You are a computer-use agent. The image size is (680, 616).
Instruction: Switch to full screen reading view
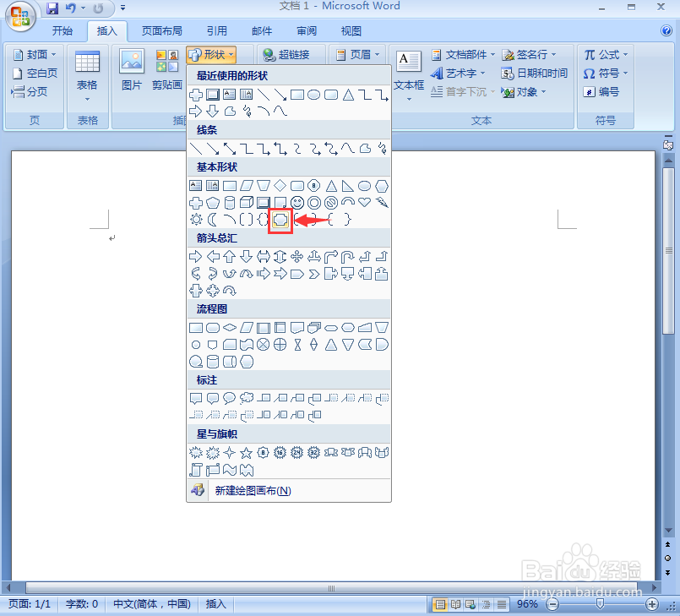coord(455,604)
